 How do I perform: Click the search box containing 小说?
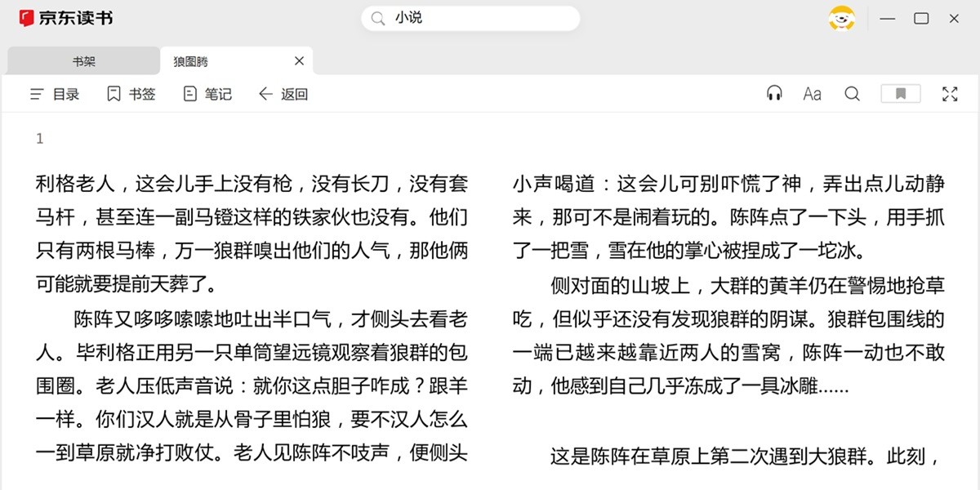(x=482, y=18)
